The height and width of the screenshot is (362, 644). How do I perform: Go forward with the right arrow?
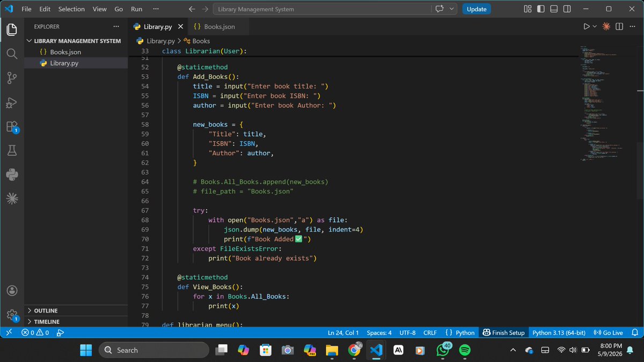coord(205,9)
